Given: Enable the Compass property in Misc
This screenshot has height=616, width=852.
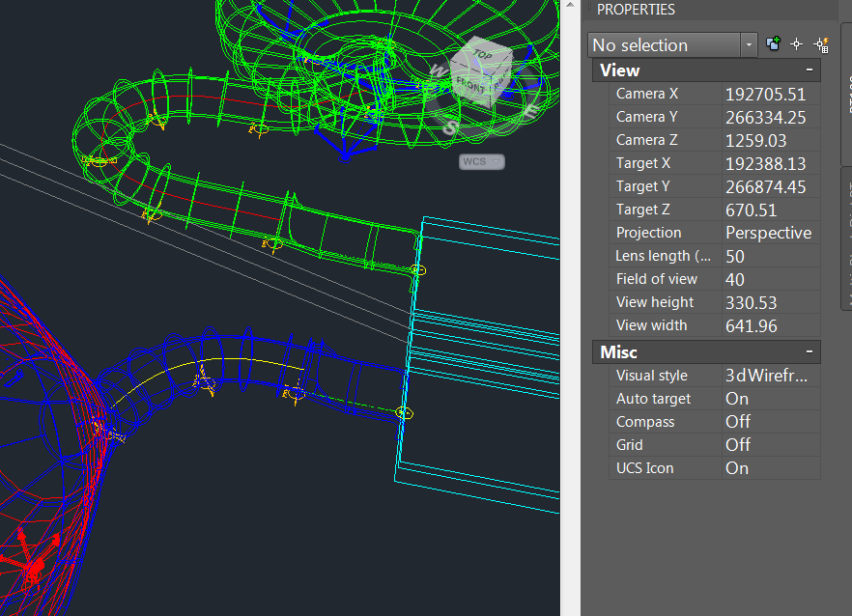Looking at the screenshot, I should (x=737, y=421).
